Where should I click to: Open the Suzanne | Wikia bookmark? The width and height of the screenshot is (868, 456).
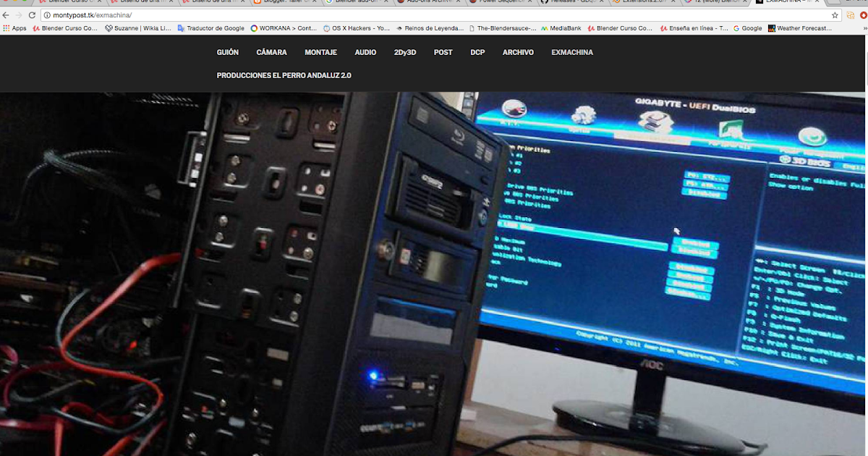coord(138,28)
